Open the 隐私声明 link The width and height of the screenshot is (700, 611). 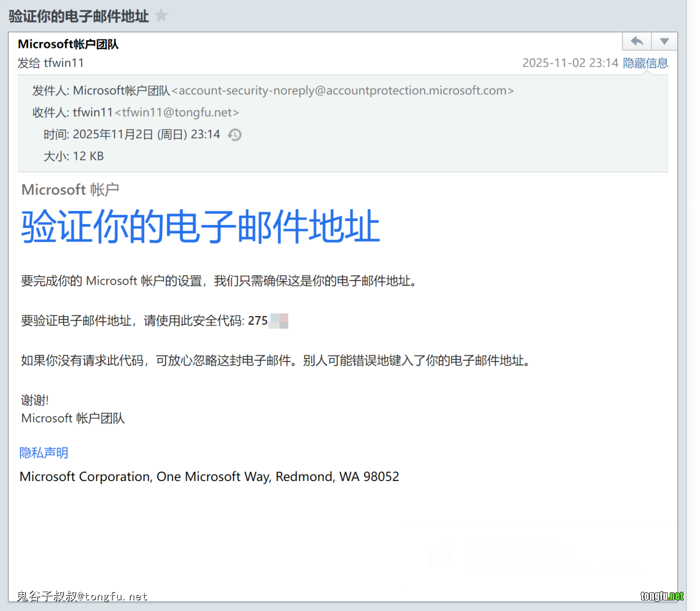(44, 452)
